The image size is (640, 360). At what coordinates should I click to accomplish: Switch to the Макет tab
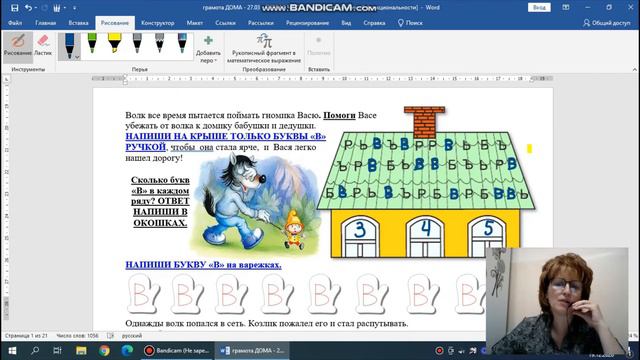click(x=195, y=23)
